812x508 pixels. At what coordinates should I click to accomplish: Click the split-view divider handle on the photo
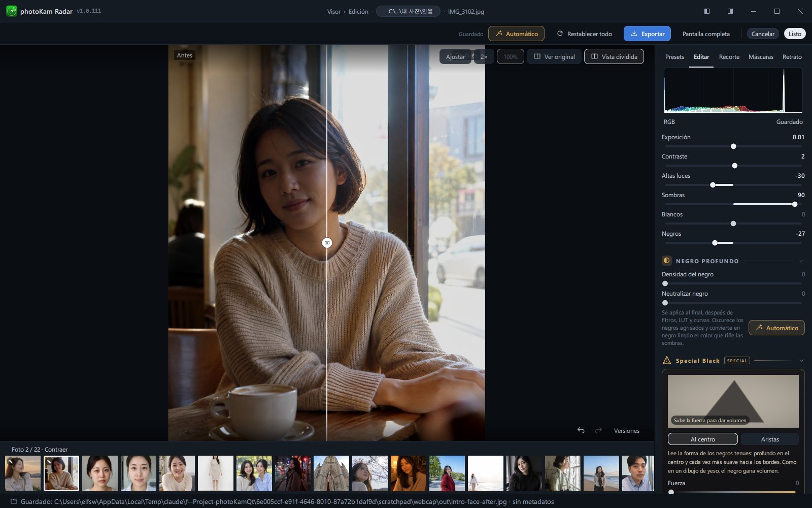coord(327,243)
